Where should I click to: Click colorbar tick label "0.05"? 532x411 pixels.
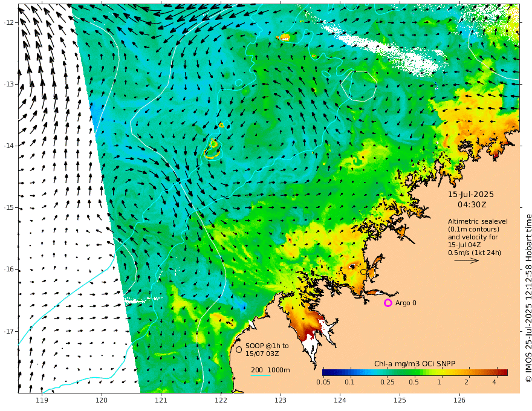[x=323, y=382]
